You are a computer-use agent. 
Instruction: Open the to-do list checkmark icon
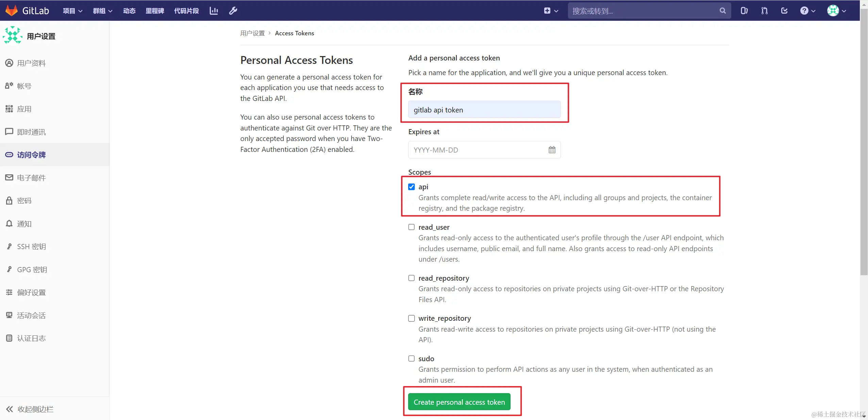click(784, 11)
